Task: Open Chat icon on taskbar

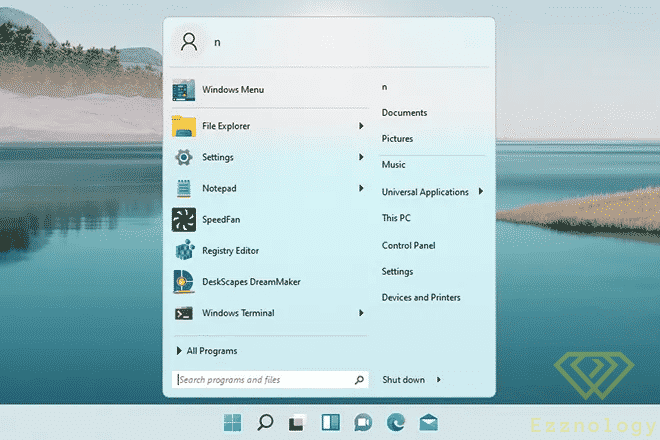Action: 363,422
